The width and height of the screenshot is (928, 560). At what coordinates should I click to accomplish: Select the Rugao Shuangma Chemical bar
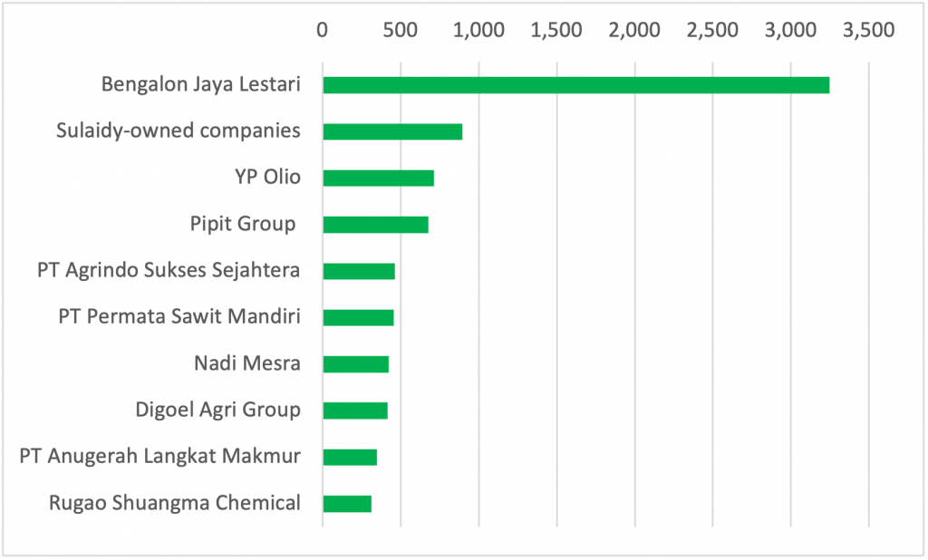click(x=347, y=504)
